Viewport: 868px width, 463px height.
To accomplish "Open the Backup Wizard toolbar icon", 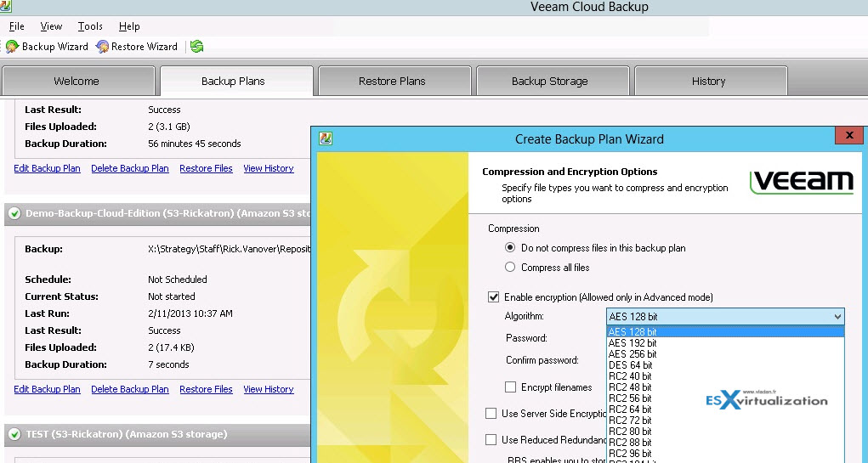I will (12, 47).
